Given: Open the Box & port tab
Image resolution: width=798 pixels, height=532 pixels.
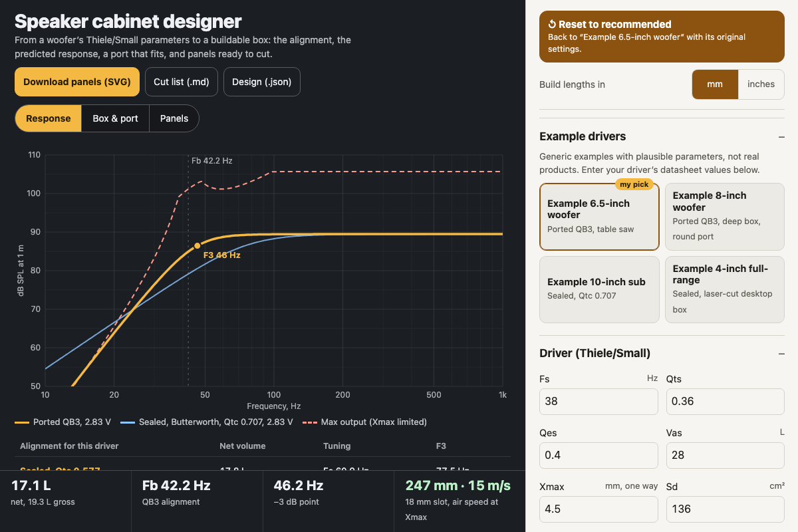Looking at the screenshot, I should click(x=116, y=118).
